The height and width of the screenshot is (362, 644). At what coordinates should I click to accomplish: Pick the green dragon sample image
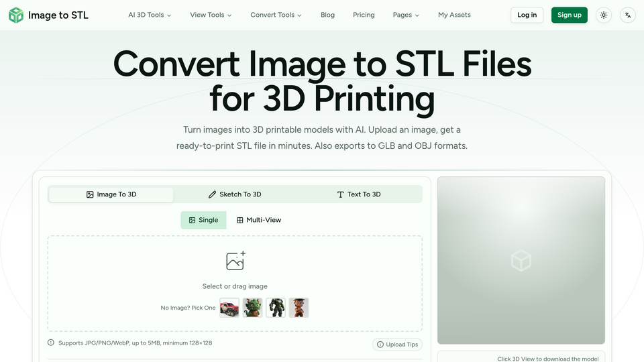click(x=253, y=308)
